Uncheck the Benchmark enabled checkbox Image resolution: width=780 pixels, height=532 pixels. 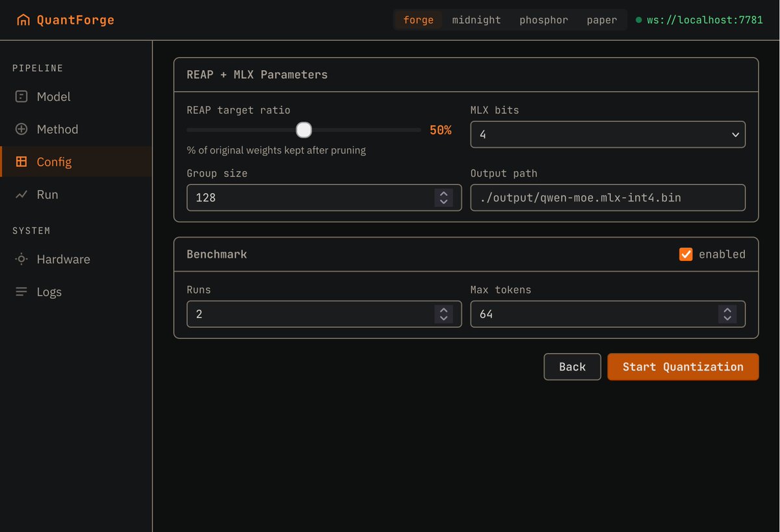point(686,254)
